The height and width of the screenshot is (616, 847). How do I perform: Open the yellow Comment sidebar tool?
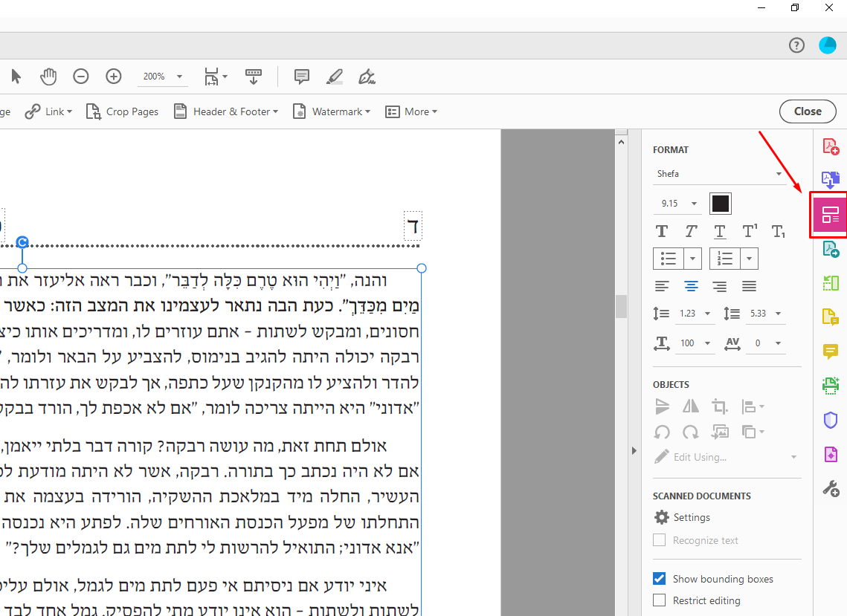[x=831, y=351]
